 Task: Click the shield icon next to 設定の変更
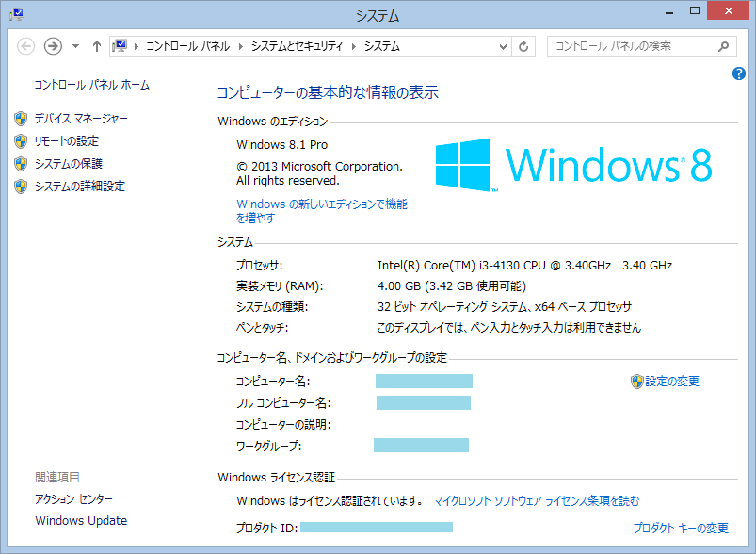coord(637,382)
